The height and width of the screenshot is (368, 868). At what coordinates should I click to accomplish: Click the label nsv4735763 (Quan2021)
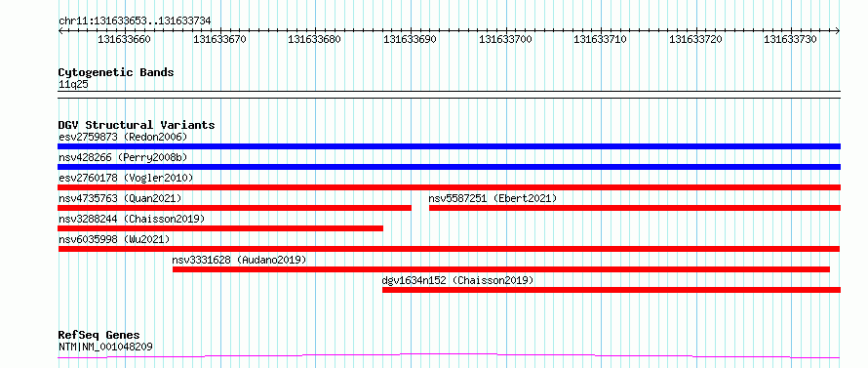(120, 198)
